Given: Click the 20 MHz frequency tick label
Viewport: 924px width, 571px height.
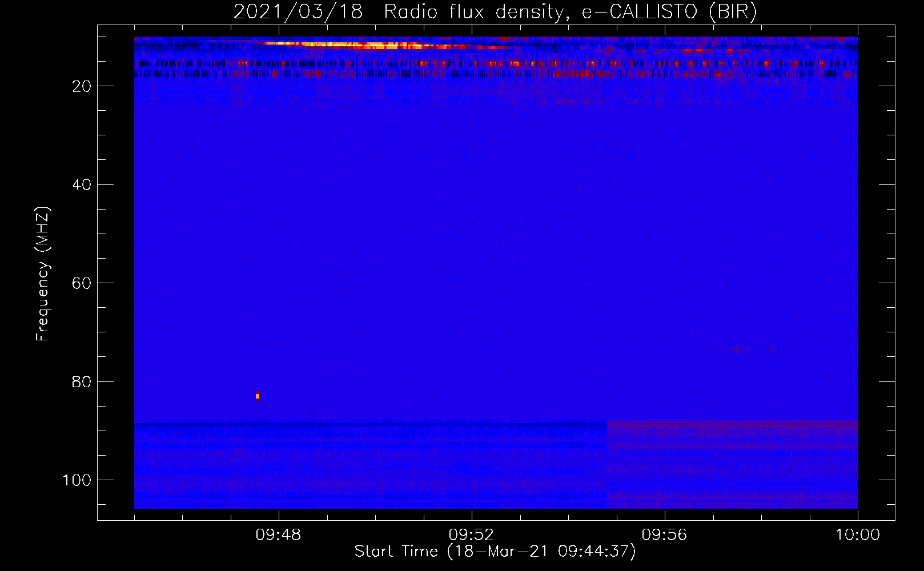Looking at the screenshot, I should coord(82,86).
